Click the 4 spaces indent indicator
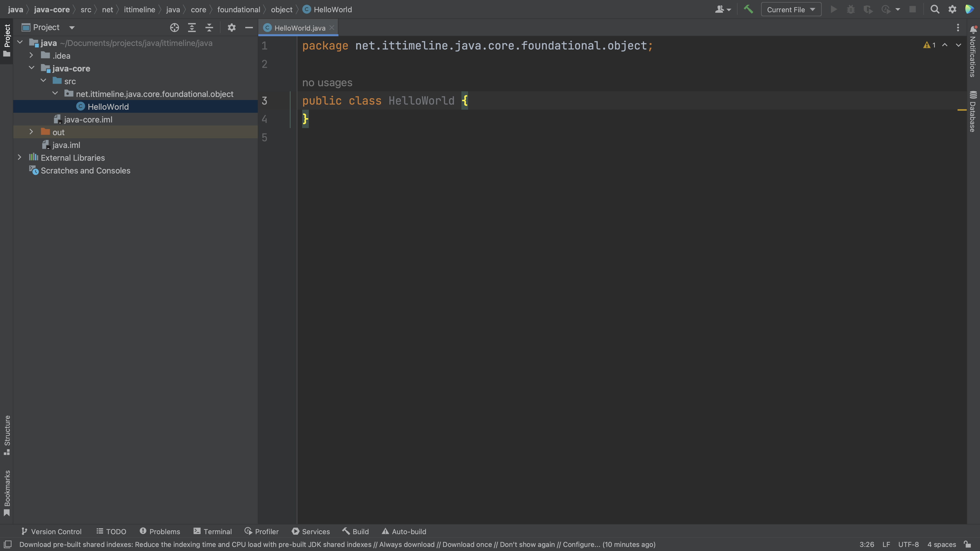 [941, 544]
